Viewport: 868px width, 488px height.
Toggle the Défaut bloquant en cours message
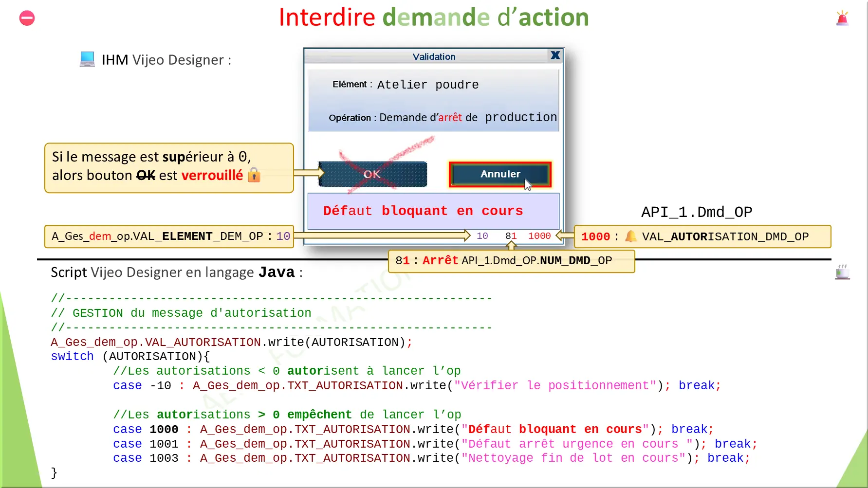click(x=423, y=211)
